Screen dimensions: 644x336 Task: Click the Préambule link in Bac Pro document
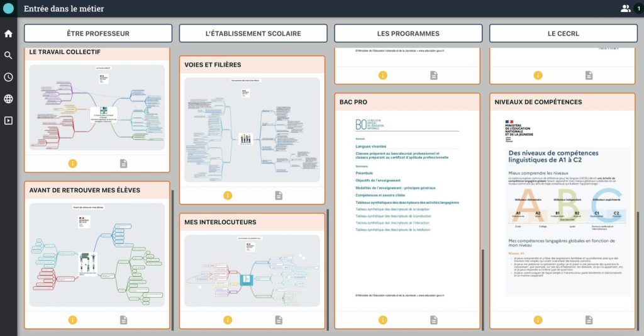364,172
